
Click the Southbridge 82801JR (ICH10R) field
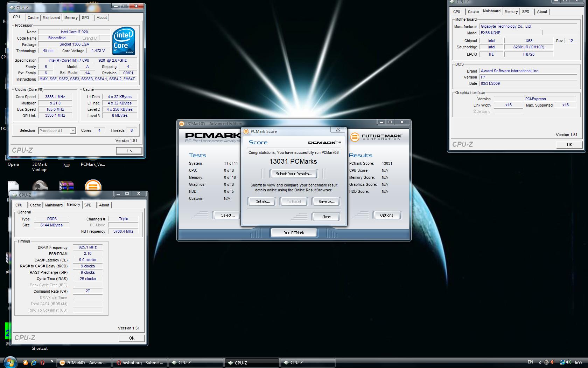[x=529, y=47]
